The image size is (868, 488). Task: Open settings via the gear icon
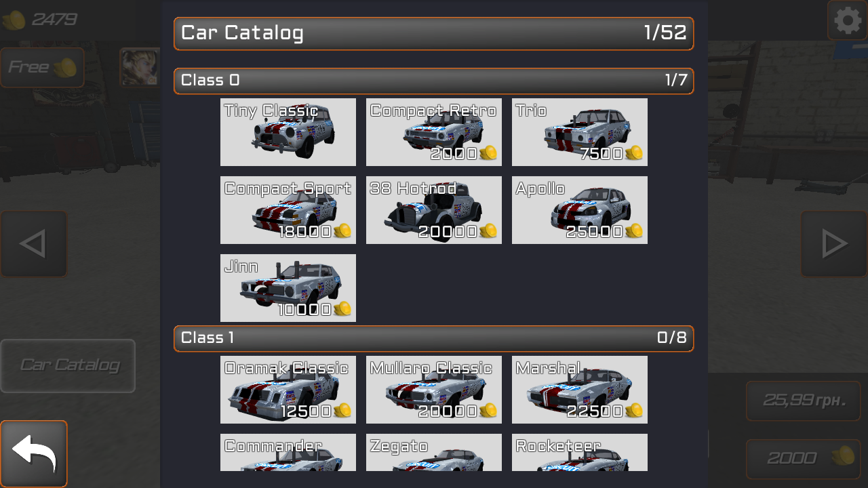pos(848,20)
